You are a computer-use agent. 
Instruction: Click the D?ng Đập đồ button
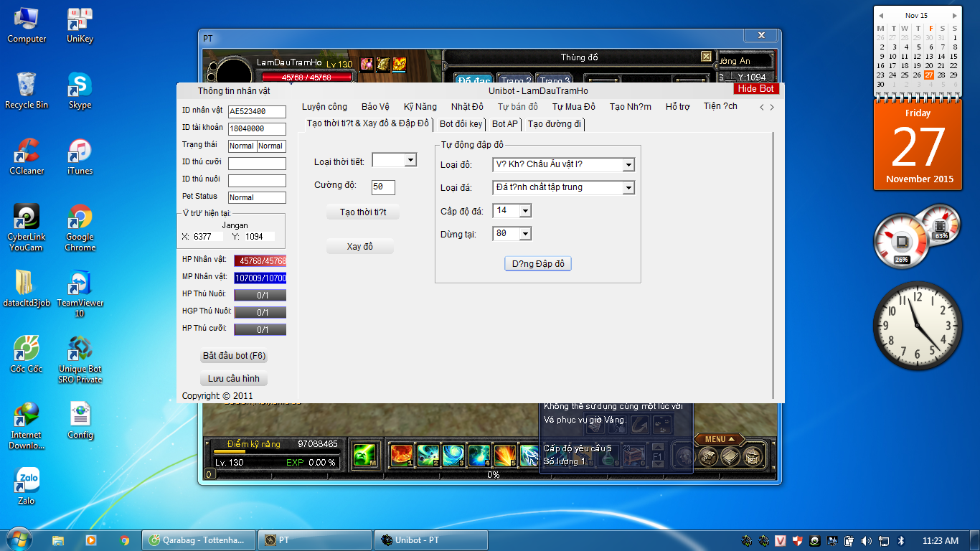538,264
